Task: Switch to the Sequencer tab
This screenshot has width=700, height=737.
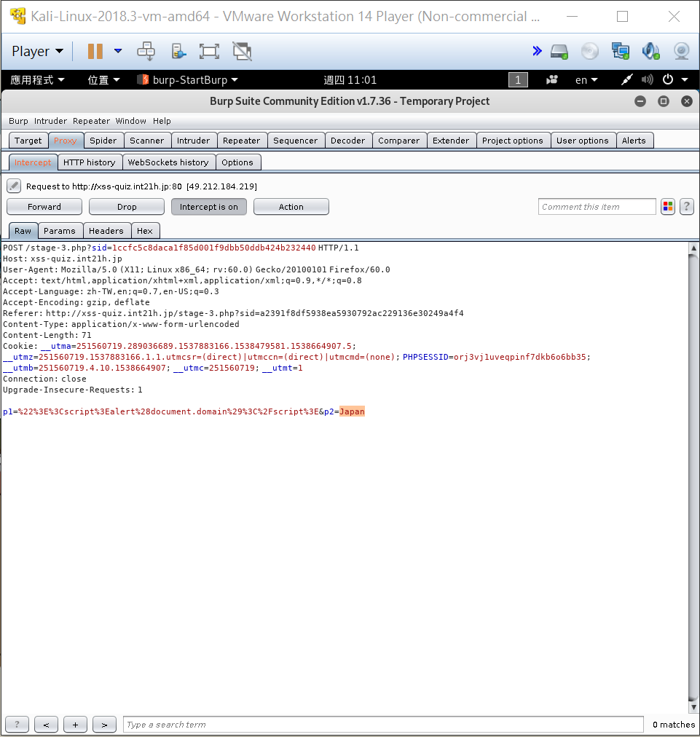Action: 295,141
